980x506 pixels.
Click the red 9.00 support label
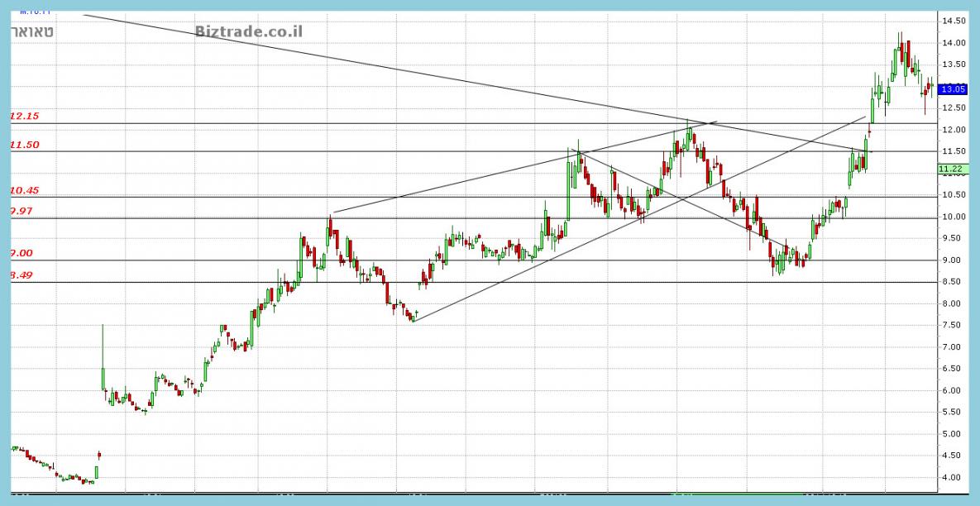[22, 253]
